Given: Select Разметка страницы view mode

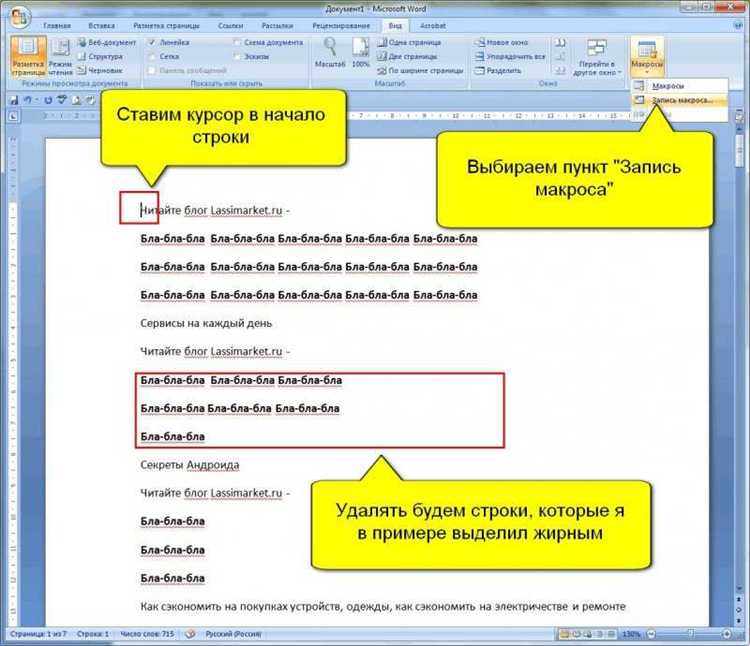Looking at the screenshot, I should point(28,56).
